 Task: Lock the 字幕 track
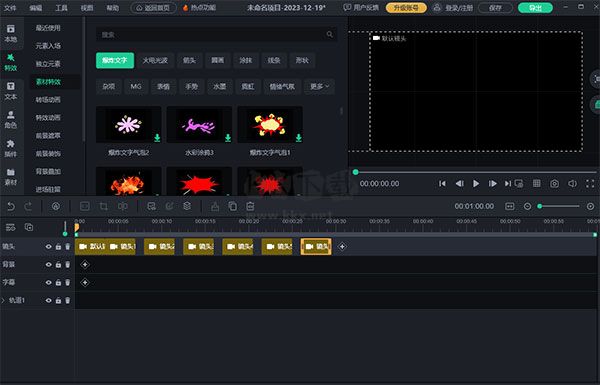click(x=58, y=282)
